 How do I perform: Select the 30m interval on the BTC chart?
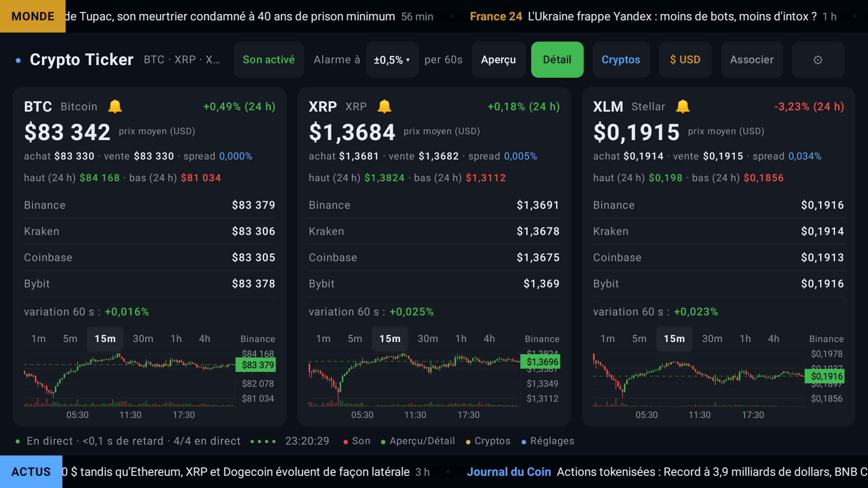143,339
